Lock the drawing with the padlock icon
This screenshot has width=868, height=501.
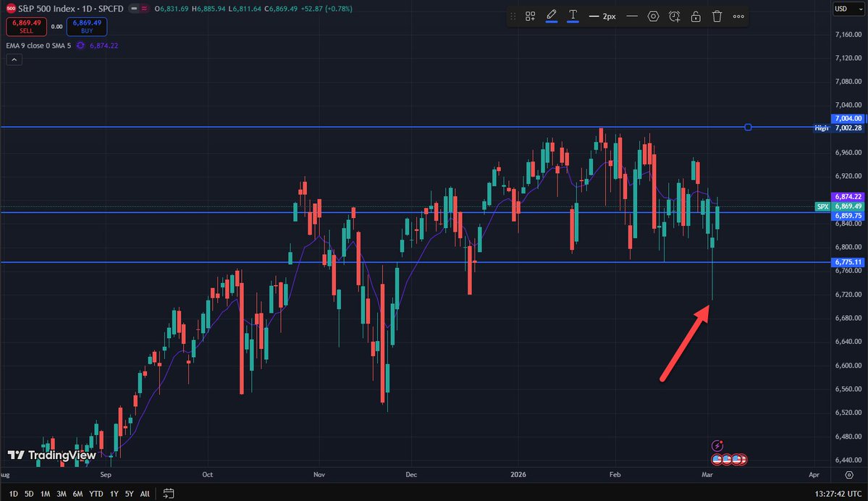[x=696, y=16]
